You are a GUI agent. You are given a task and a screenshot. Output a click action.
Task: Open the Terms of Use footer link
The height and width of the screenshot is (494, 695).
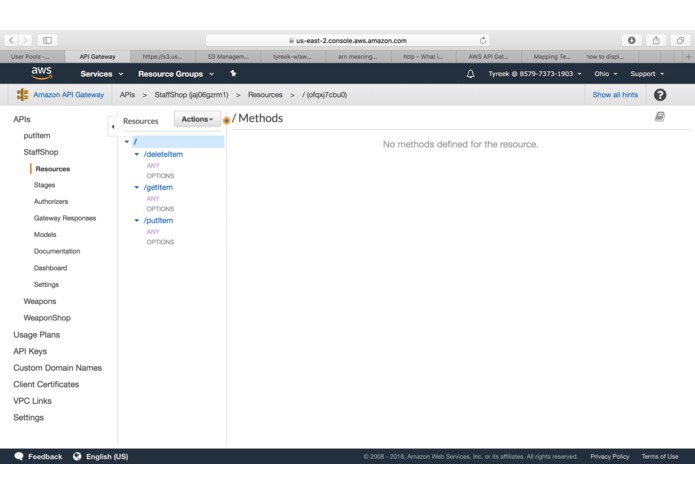click(660, 456)
